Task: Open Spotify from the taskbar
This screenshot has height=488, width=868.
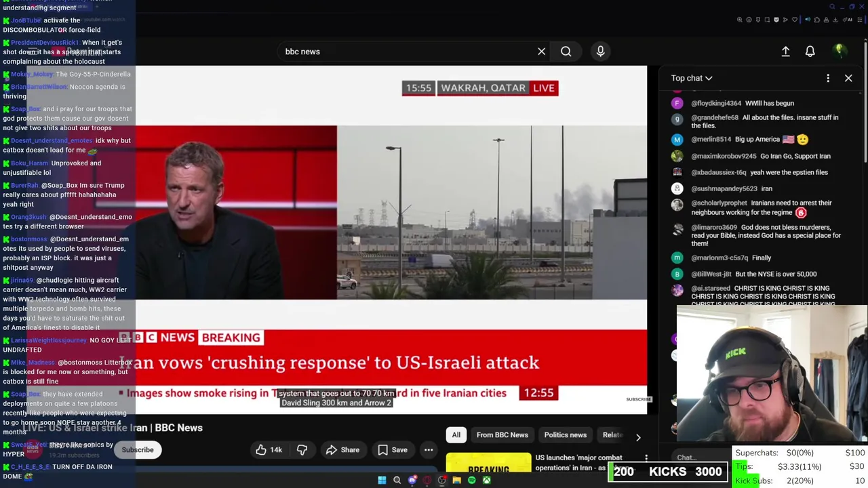Action: pos(472,481)
